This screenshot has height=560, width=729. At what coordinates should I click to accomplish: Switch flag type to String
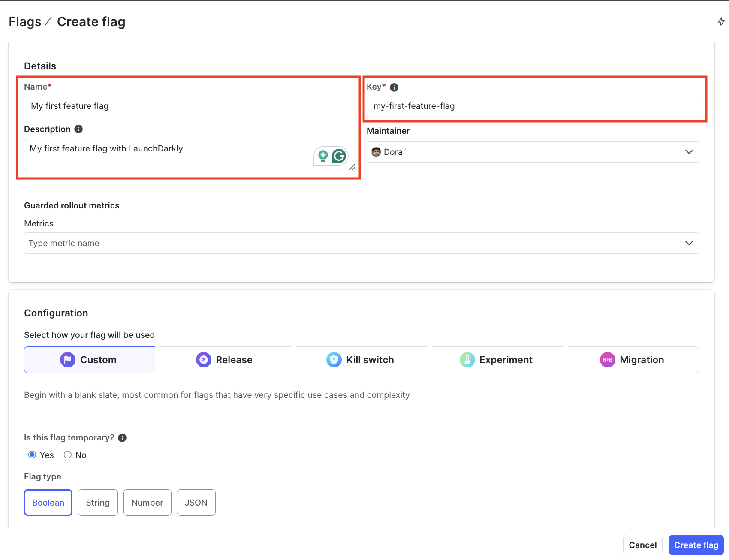[x=97, y=502]
